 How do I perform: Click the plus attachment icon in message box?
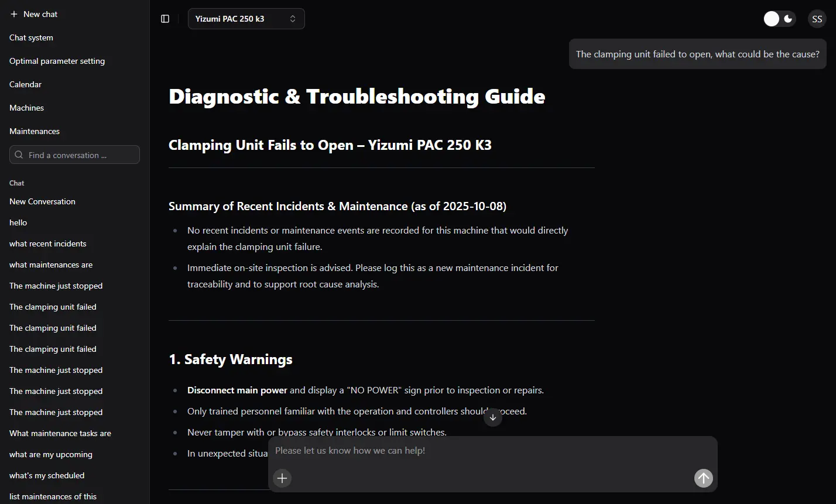(282, 478)
